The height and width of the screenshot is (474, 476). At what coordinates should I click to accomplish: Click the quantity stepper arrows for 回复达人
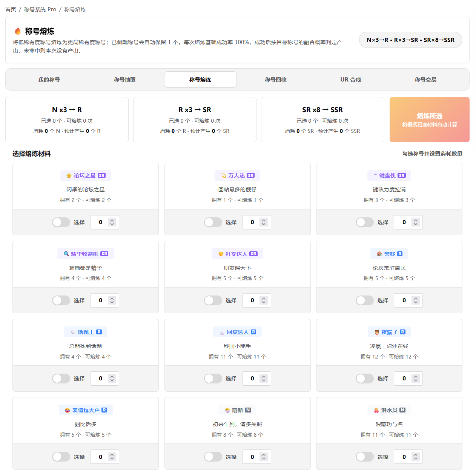pyautogui.click(x=264, y=379)
